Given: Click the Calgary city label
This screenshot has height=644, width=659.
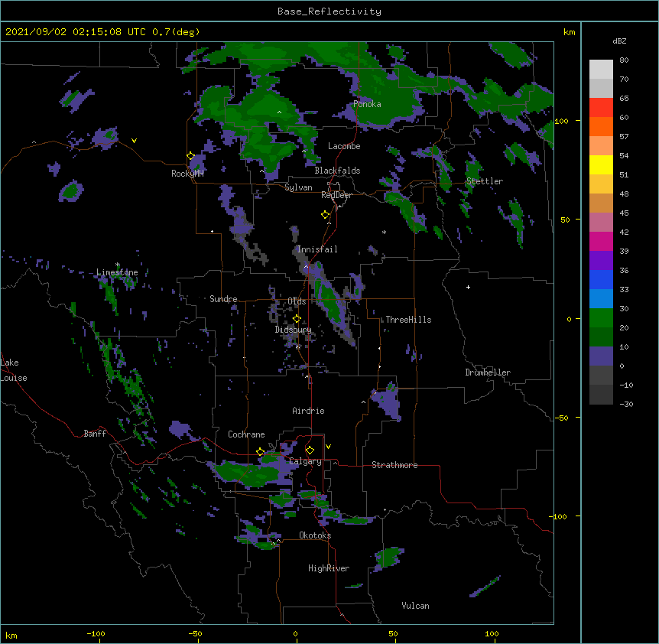Looking at the screenshot, I should coord(305,461).
